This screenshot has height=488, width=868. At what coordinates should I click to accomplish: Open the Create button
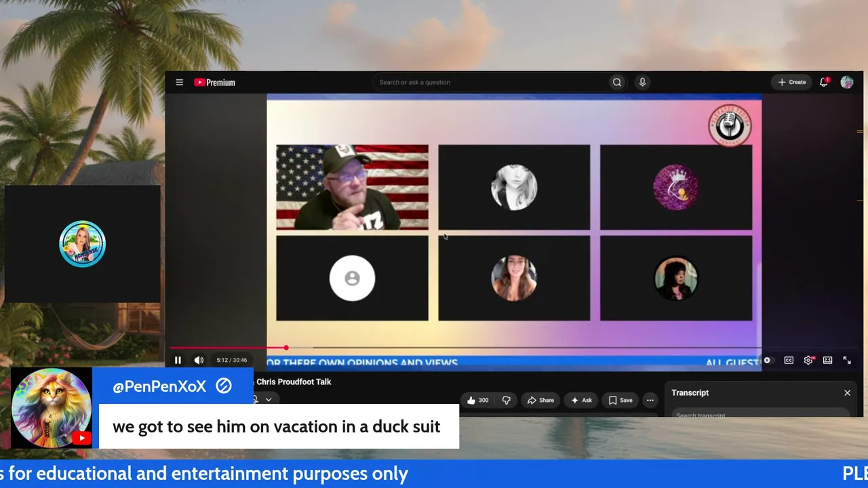[791, 83]
